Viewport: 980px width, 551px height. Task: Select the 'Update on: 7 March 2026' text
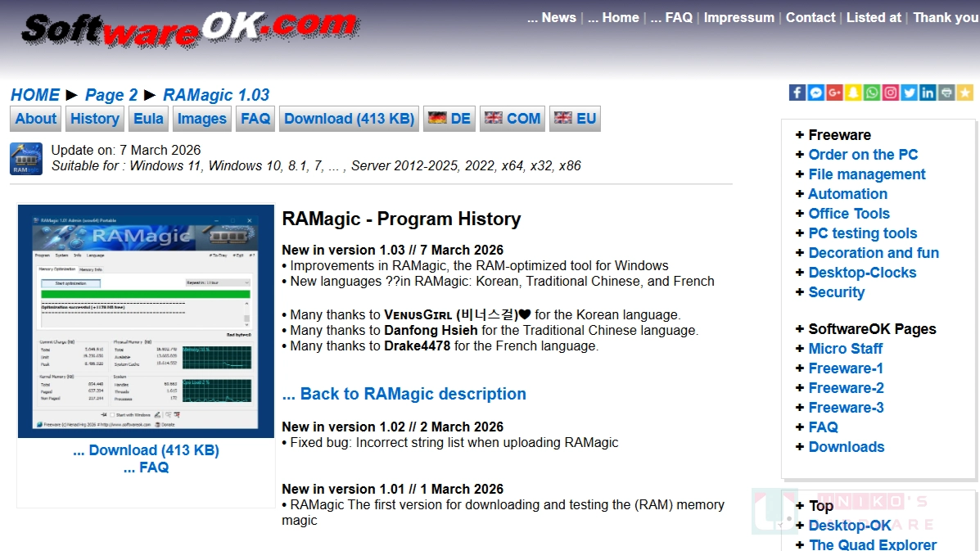(125, 150)
